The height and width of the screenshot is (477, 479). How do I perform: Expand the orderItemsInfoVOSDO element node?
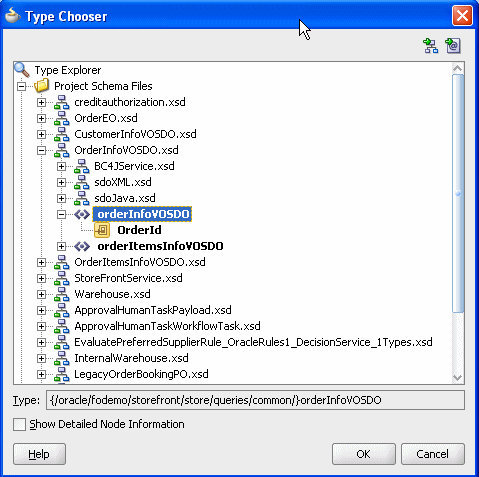pyautogui.click(x=61, y=246)
